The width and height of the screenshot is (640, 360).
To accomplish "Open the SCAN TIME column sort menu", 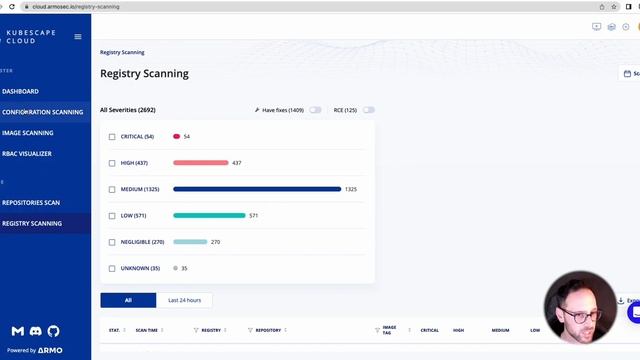I will [162, 330].
